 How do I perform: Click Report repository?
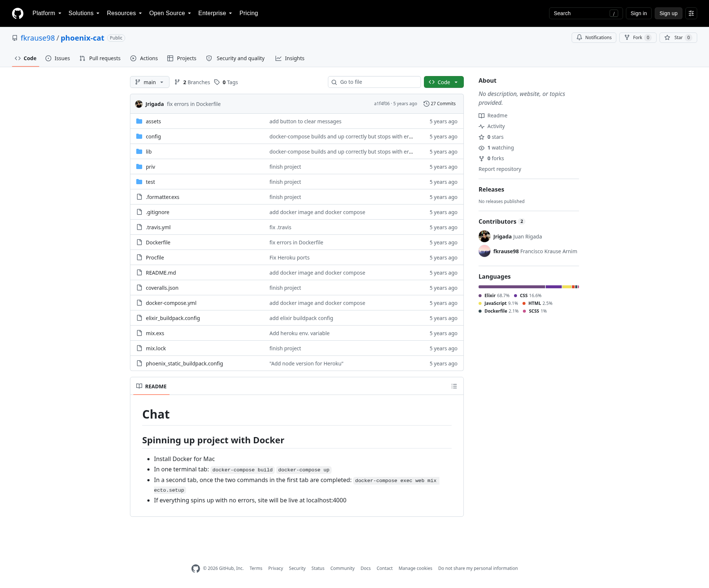[500, 169]
